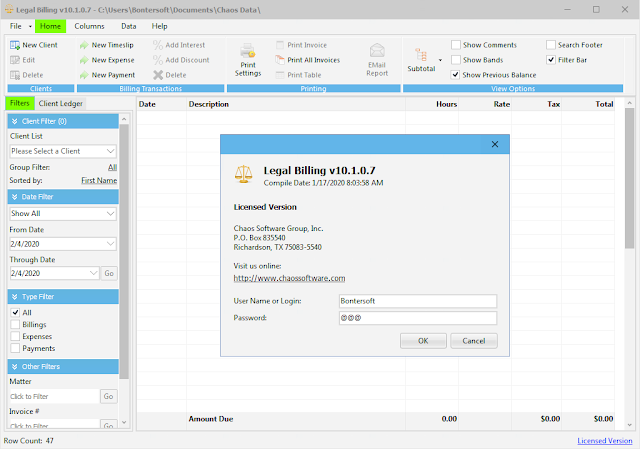This screenshot has height=449, width=640.
Task: Open the File menu
Action: point(16,26)
